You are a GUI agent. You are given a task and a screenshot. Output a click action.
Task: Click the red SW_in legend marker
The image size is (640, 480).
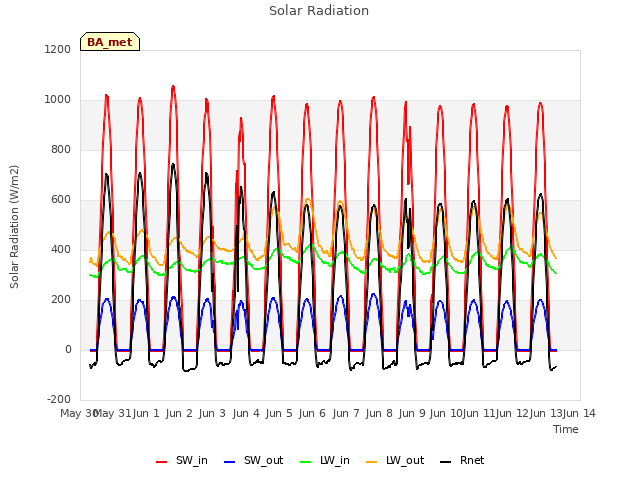(x=162, y=462)
